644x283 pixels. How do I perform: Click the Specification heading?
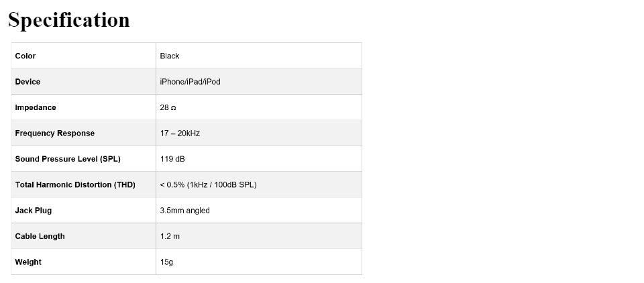click(69, 20)
